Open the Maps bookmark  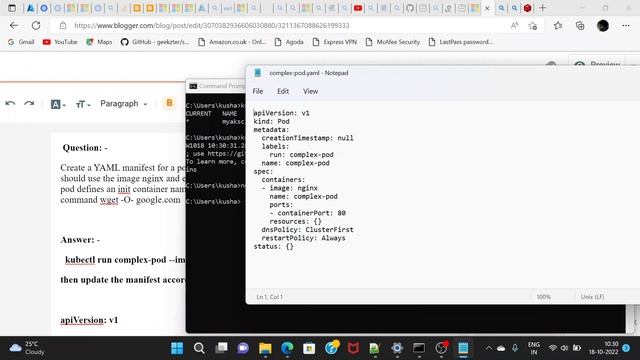(99, 42)
